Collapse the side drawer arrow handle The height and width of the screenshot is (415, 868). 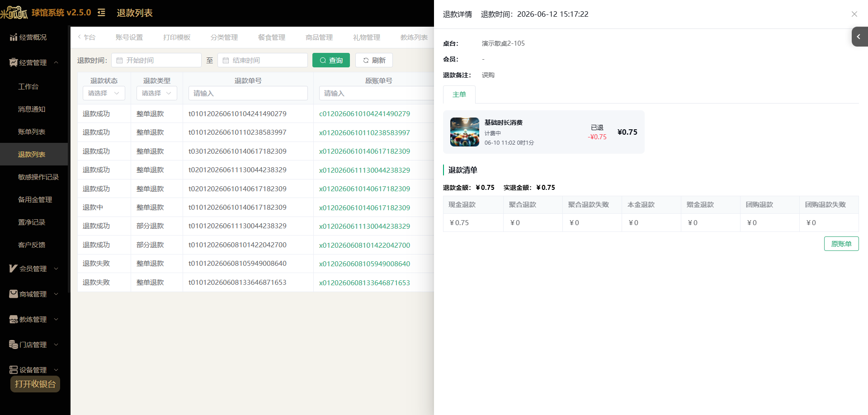859,37
